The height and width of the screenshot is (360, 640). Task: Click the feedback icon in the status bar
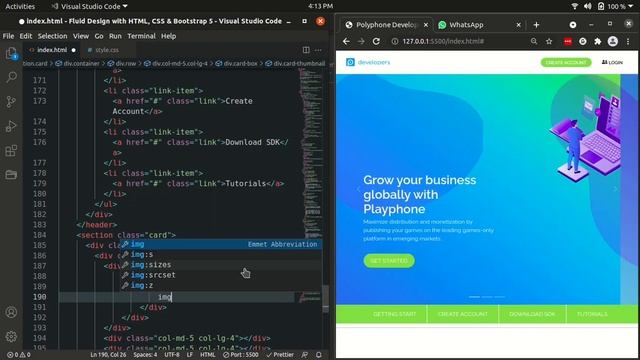click(304, 355)
